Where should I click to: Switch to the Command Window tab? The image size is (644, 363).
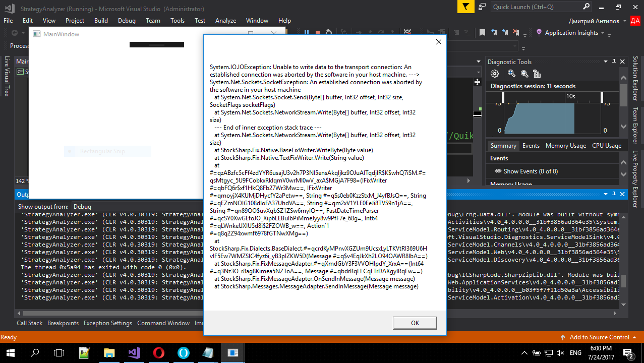[x=163, y=323]
